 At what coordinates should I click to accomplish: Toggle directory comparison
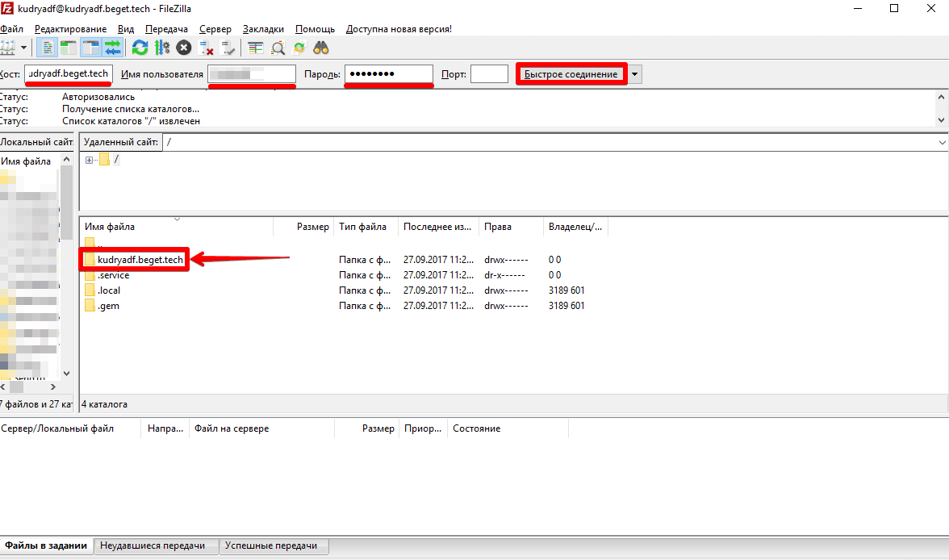[278, 48]
